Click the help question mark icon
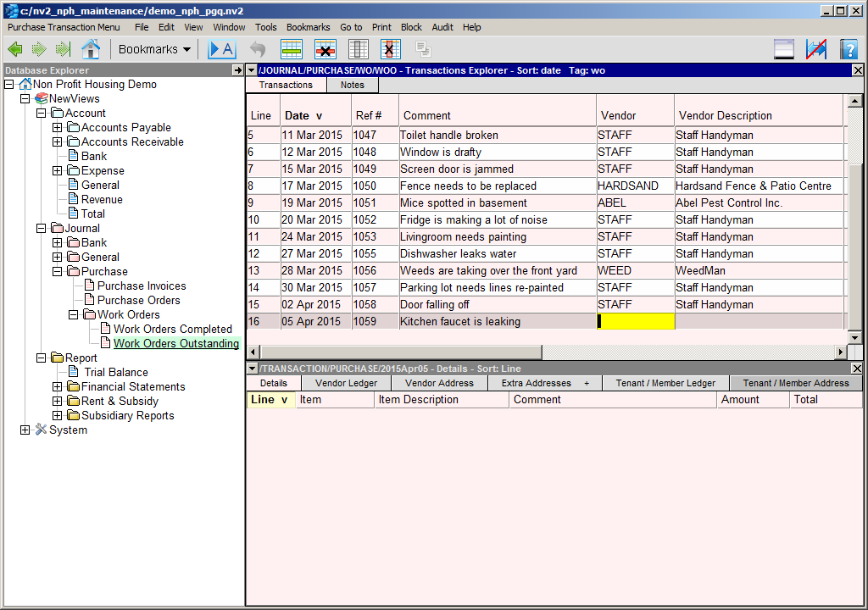This screenshot has height=610, width=868. click(x=849, y=49)
